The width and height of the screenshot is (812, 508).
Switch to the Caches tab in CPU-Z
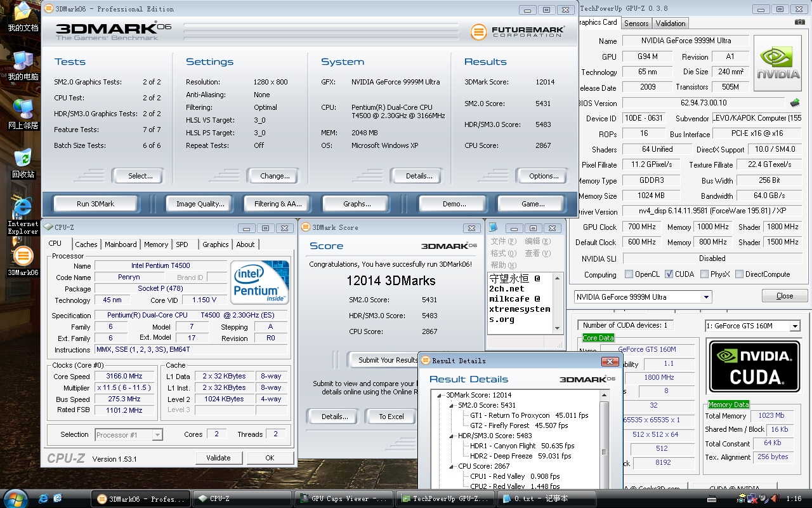(86, 244)
